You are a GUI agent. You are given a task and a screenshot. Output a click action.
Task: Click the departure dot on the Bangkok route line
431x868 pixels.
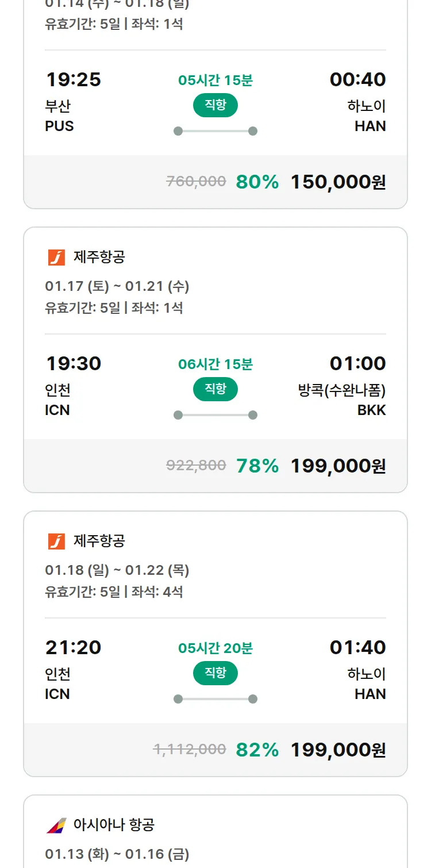[178, 413]
